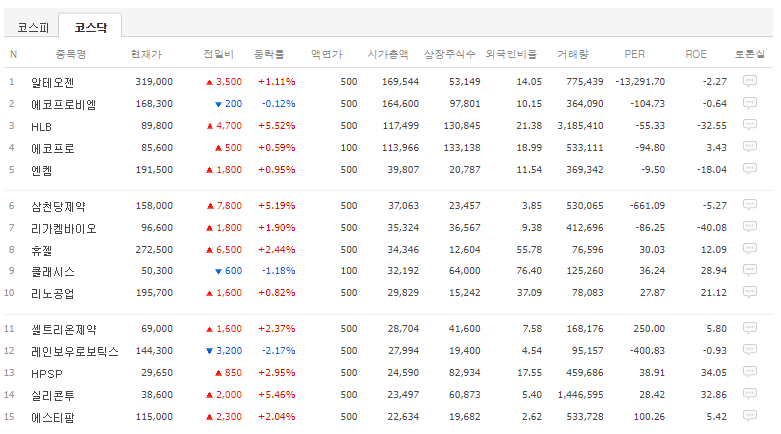View details of 실리콘투

point(52,395)
